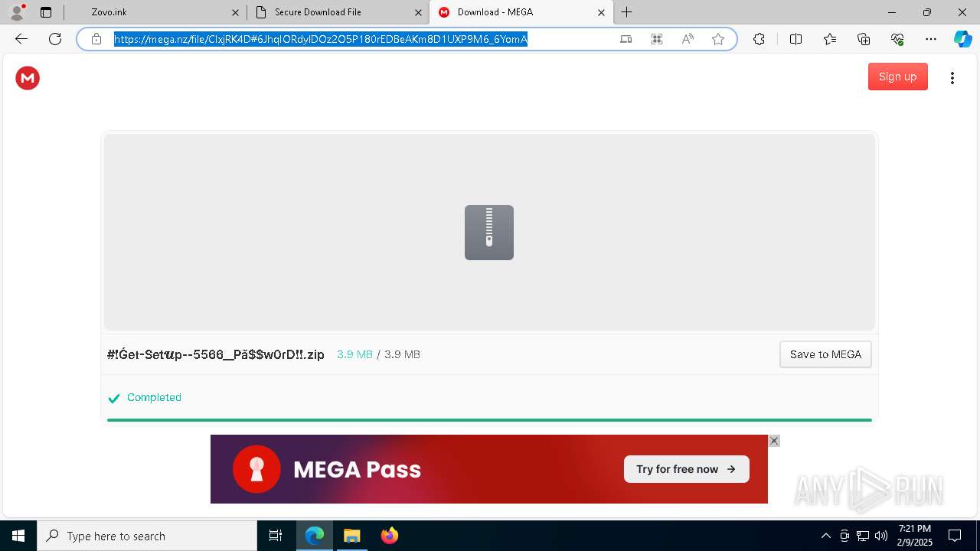Toggle the Split screen icon

795,39
